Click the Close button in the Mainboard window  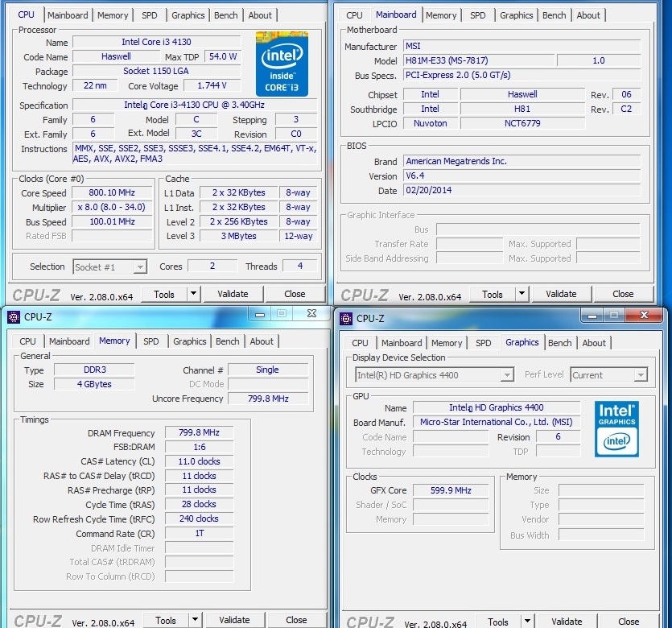[623, 294]
